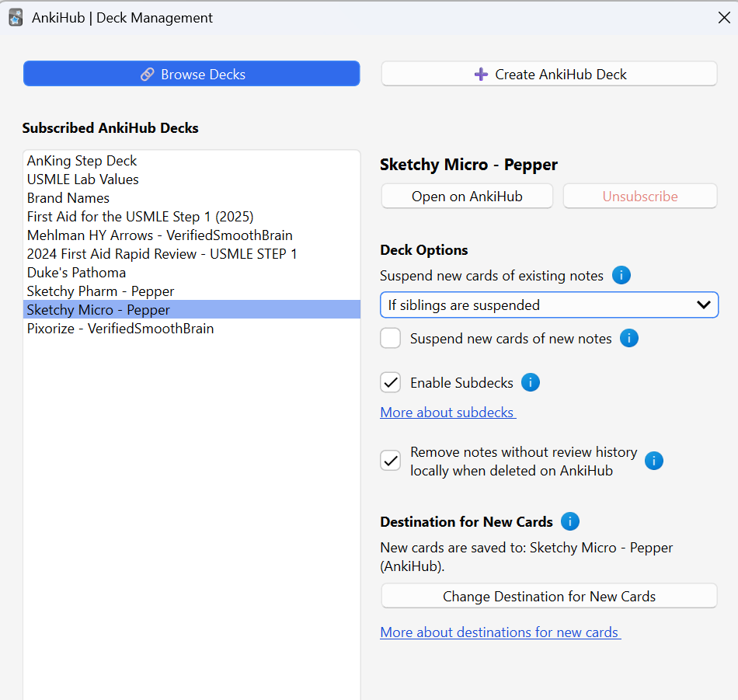Select Duke's Pathoma deck
This screenshot has width=738, height=700.
[x=76, y=273]
